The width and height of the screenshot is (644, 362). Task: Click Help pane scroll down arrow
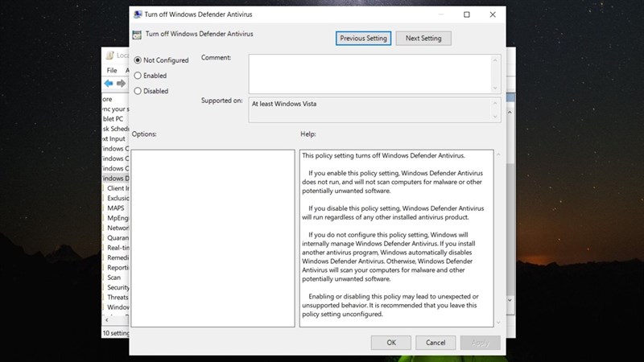(x=498, y=323)
